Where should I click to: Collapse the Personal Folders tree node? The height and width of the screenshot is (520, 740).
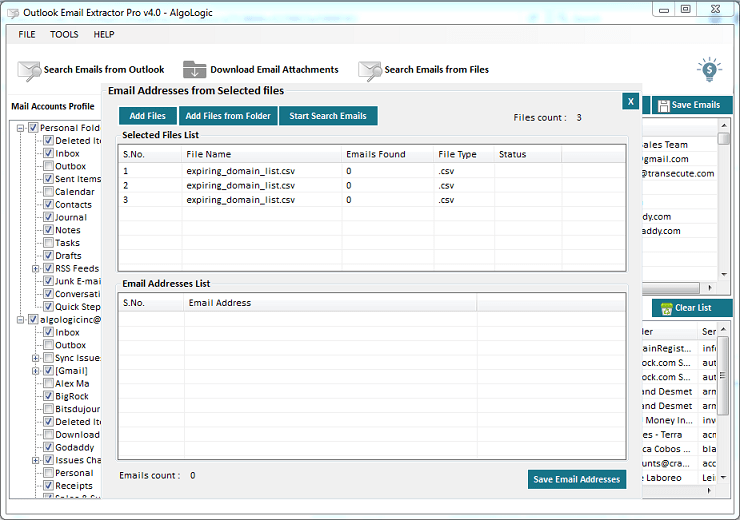click(20, 128)
